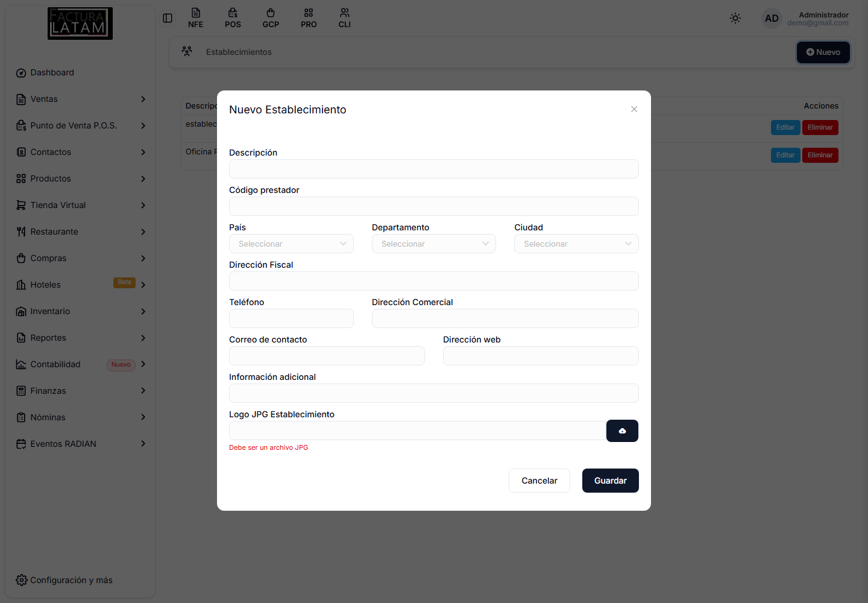Image resolution: width=868 pixels, height=603 pixels.
Task: Toggle light/dark theme sun icon
Action: tap(735, 18)
